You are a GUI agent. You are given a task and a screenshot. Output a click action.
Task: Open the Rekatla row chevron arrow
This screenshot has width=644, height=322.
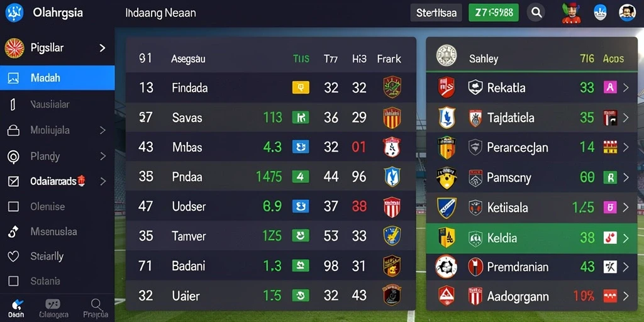(x=626, y=87)
